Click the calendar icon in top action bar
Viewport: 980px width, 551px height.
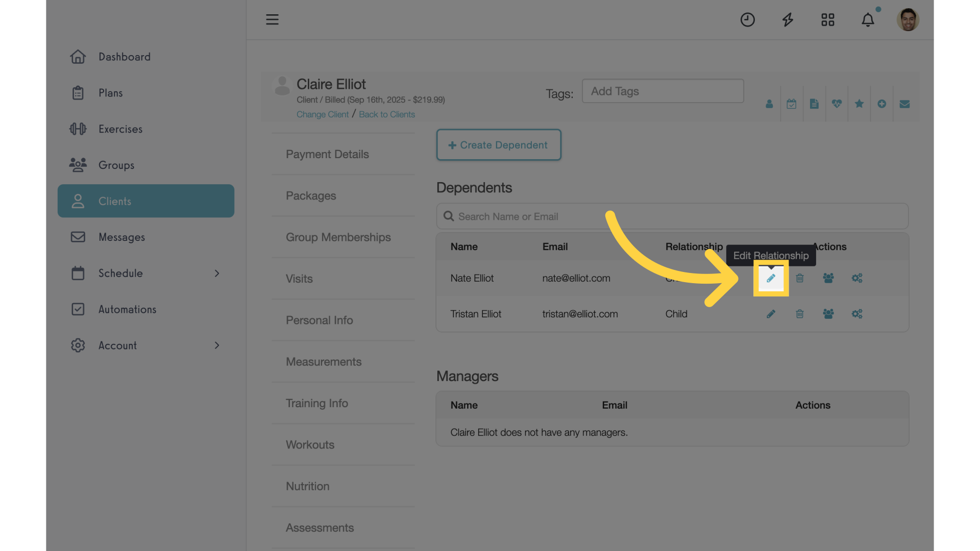pos(791,104)
